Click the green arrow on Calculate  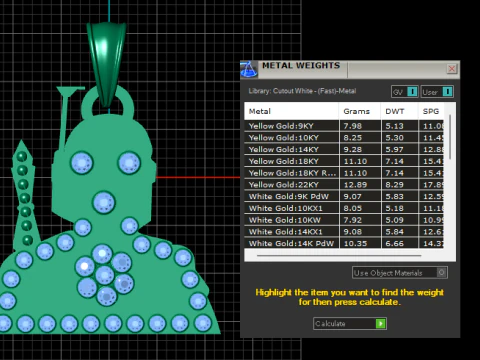pyautogui.click(x=380, y=323)
